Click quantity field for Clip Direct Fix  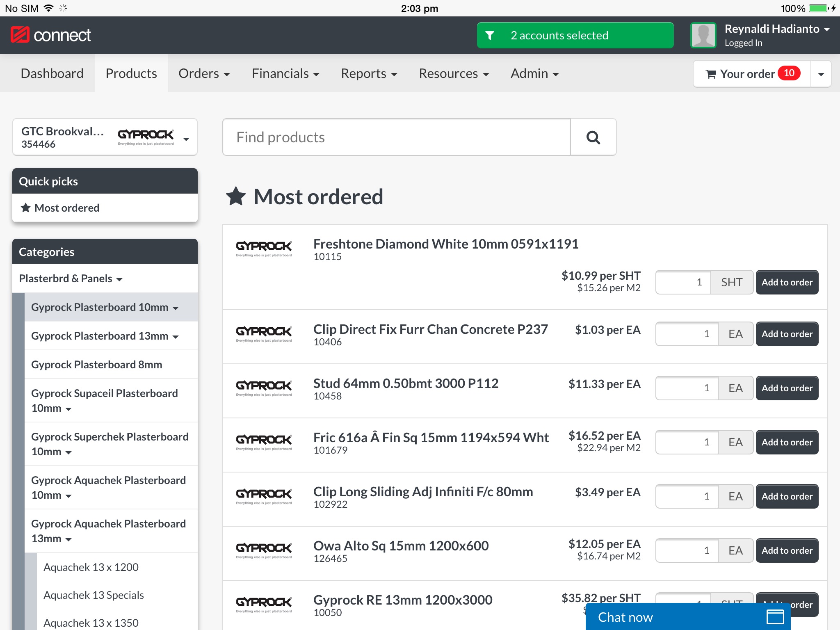click(687, 334)
